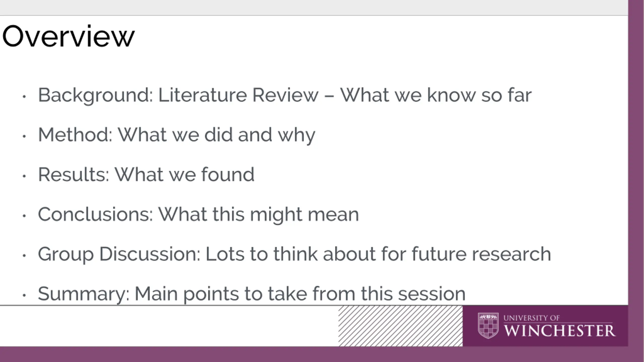
Task: Click the bullet dot before Method
Action: 24,136
